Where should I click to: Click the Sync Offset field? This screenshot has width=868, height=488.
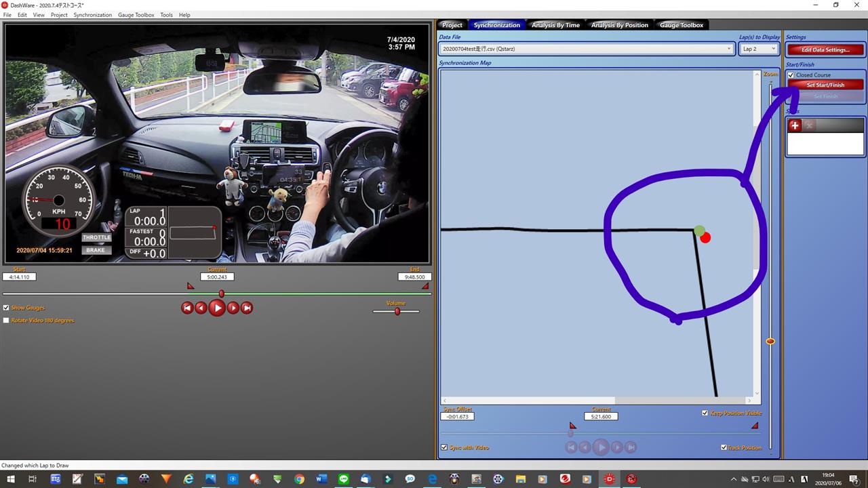[x=458, y=416]
